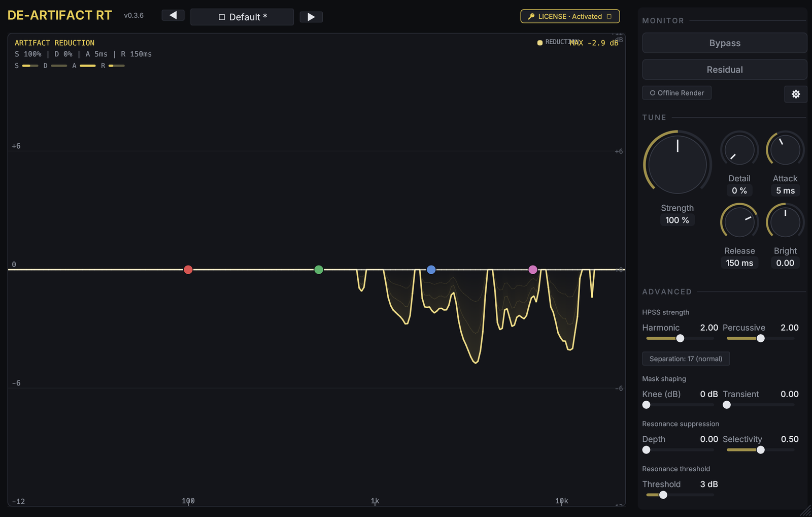
Task: Click the S mini meter bar
Action: 30,66
